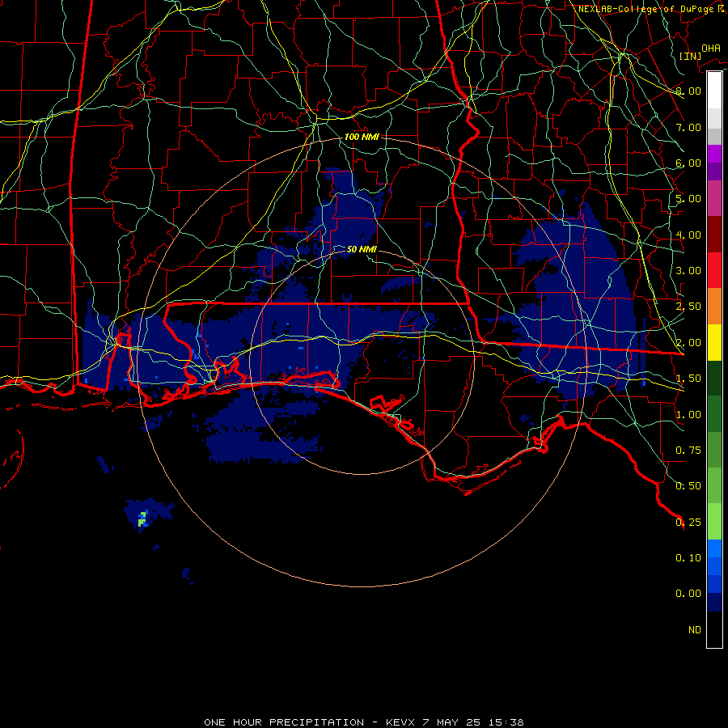Pick the navy swatch next to 0.00
Viewport: 728px width, 728px height.
714,602
